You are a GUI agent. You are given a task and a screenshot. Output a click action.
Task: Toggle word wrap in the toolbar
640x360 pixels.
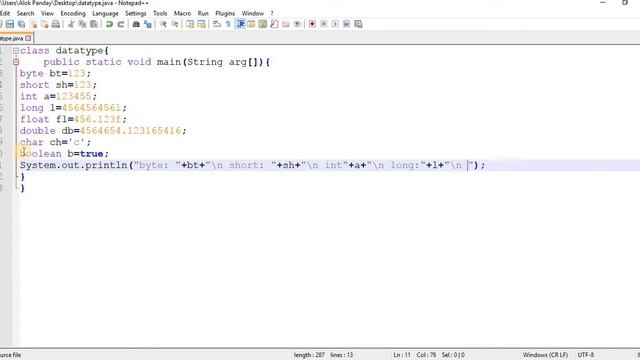coord(217,24)
